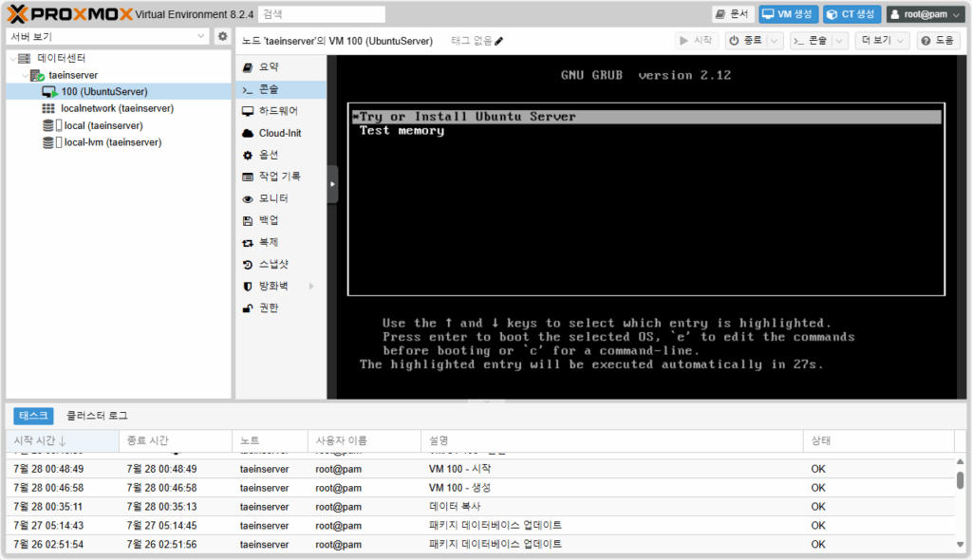
Task: Switch to the tasks (태스크) tab
Action: click(33, 416)
